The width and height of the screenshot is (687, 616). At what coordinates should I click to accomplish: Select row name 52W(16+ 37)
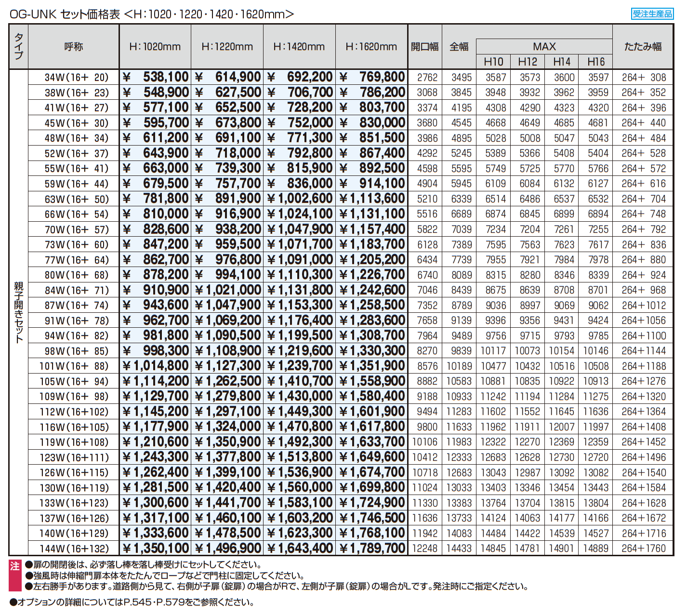click(77, 153)
